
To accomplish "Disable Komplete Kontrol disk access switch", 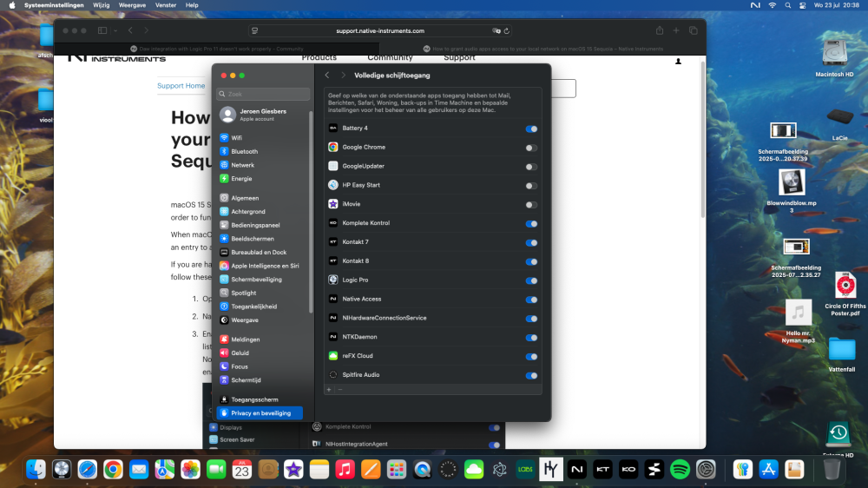I will [531, 224].
